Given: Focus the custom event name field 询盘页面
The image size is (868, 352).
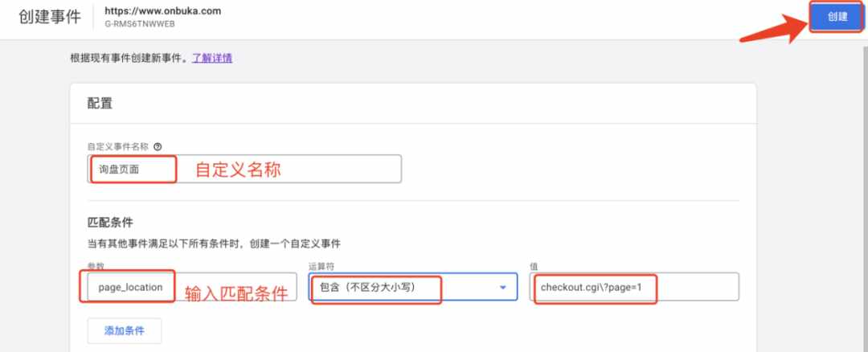Looking at the screenshot, I should coord(244,169).
